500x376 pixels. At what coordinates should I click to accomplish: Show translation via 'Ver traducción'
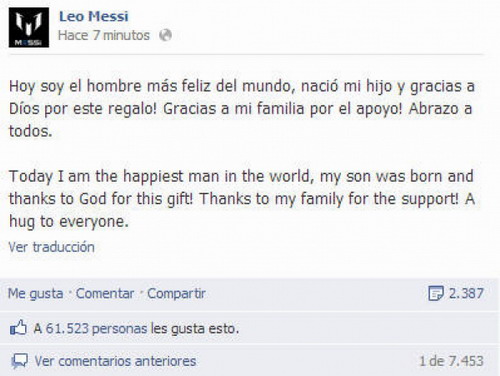pos(51,247)
